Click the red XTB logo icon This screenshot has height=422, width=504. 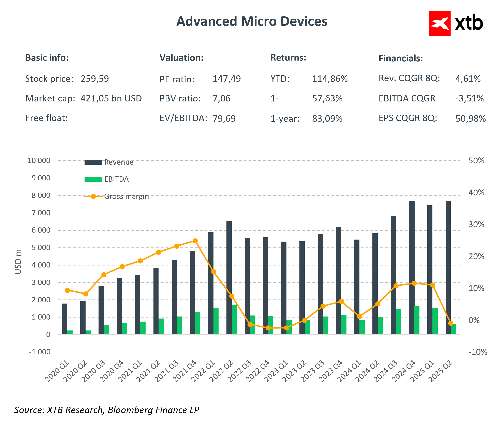(x=440, y=23)
